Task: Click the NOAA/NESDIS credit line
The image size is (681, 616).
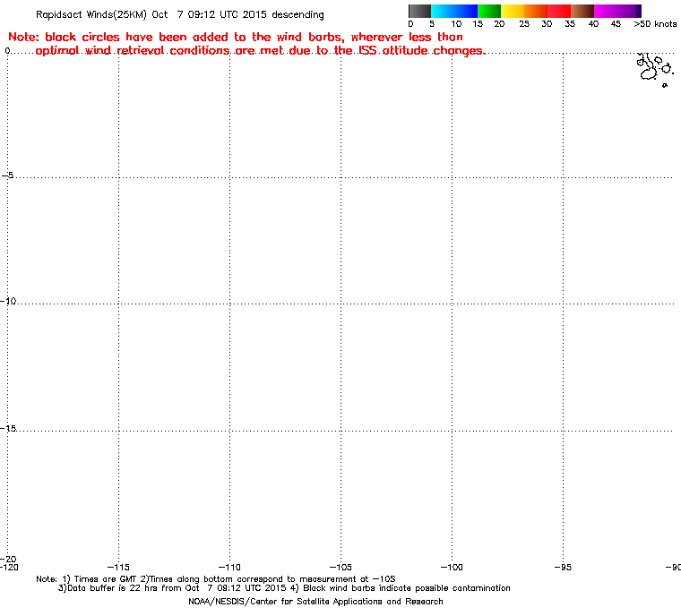Action: coord(315,602)
